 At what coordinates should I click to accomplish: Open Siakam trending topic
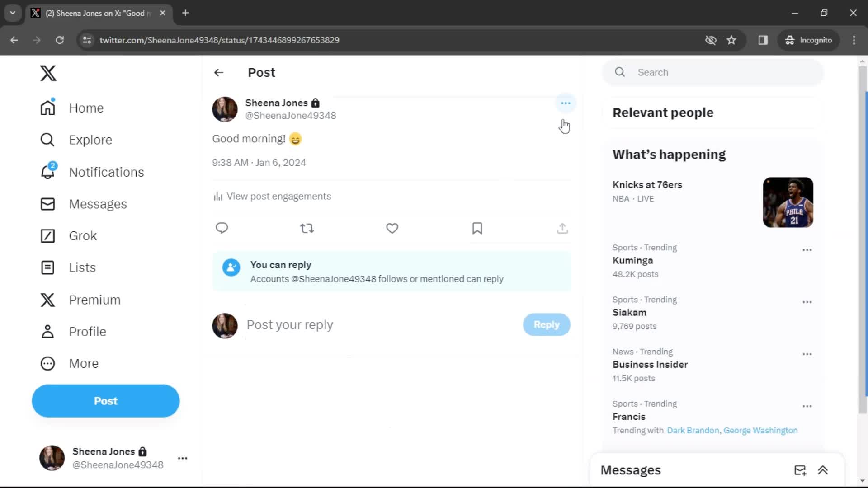(629, 313)
